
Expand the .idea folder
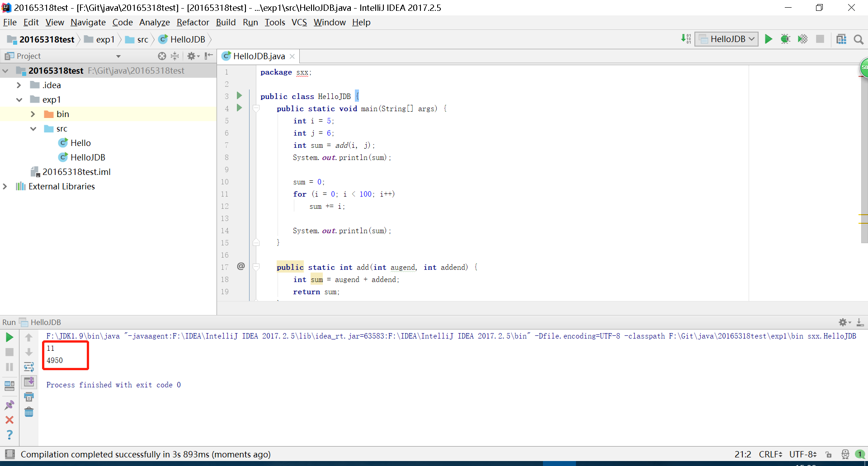[19, 85]
